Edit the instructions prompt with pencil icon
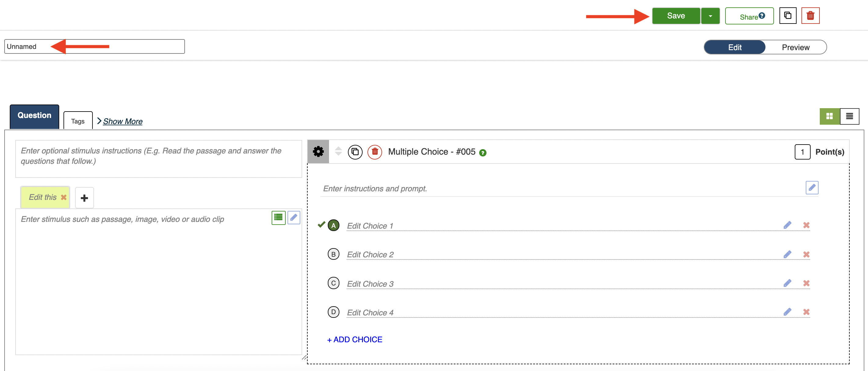The image size is (868, 371). [x=812, y=188]
